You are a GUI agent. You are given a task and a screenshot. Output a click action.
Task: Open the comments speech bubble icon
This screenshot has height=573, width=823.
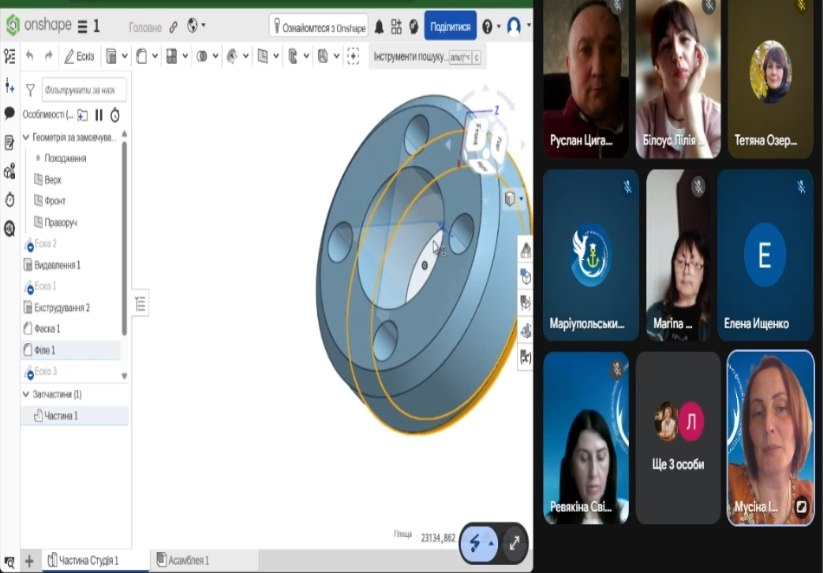point(10,113)
